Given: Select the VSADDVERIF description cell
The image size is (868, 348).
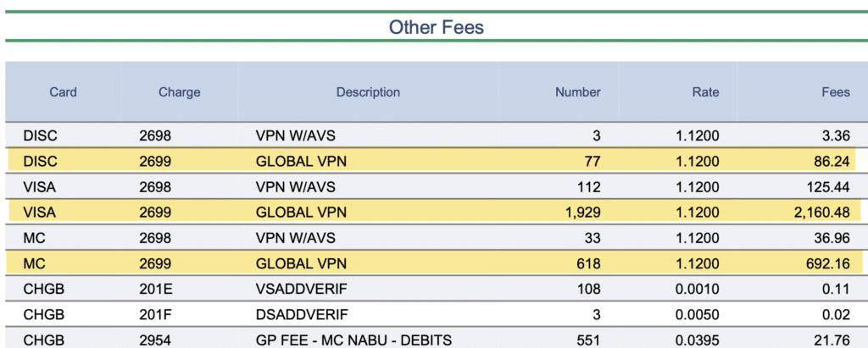Looking at the screenshot, I should (x=301, y=289).
